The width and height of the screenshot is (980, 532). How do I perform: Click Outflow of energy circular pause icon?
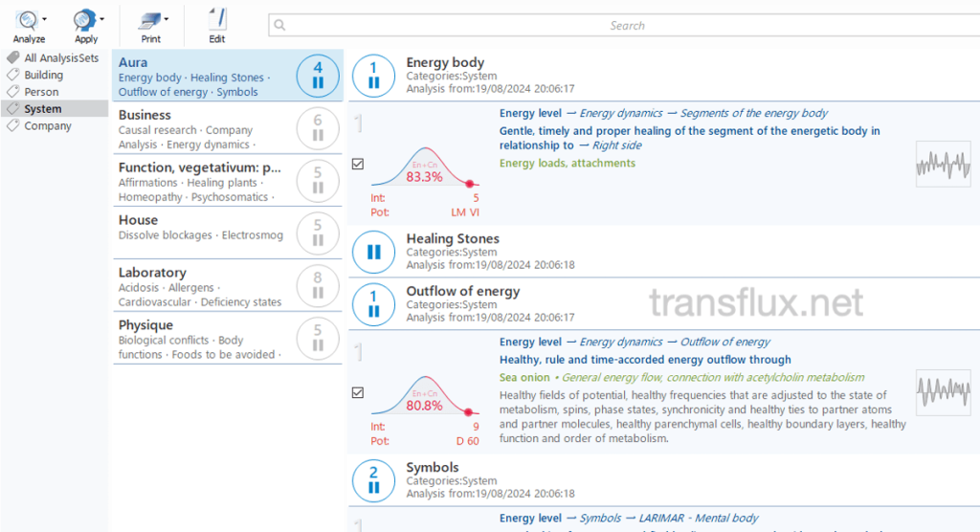click(x=374, y=304)
